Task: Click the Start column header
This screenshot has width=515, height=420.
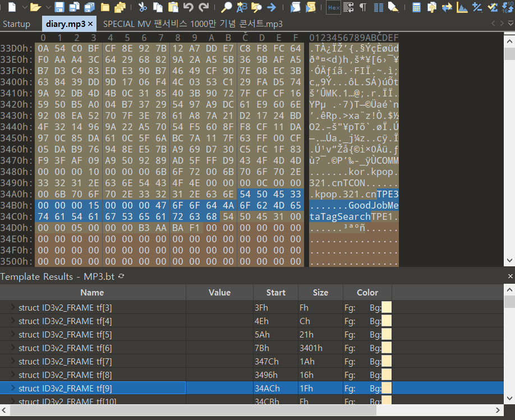Action: pos(275,292)
